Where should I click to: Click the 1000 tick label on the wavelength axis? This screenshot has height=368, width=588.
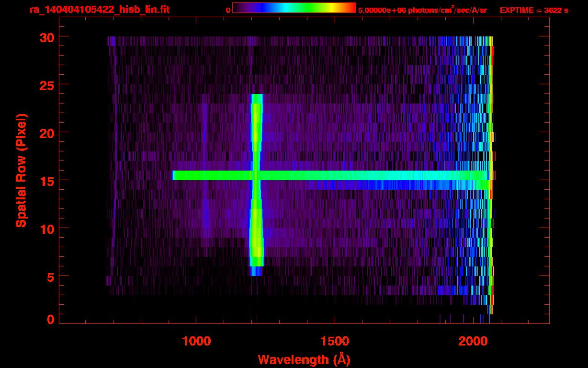pyautogui.click(x=196, y=341)
